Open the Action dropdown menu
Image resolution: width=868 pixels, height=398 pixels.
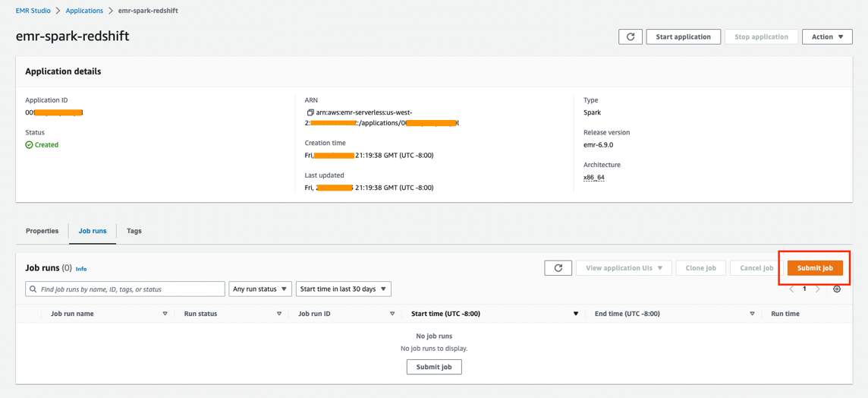[x=827, y=36]
